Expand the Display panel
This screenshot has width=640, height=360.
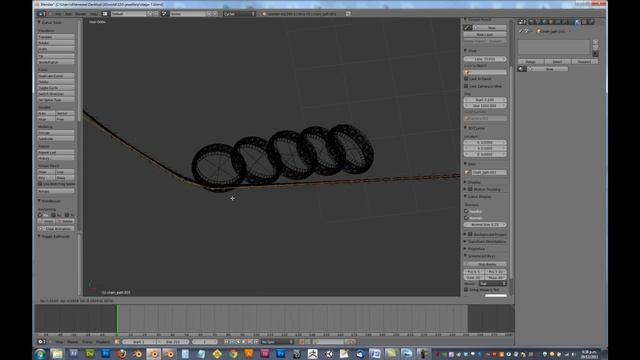465,182
